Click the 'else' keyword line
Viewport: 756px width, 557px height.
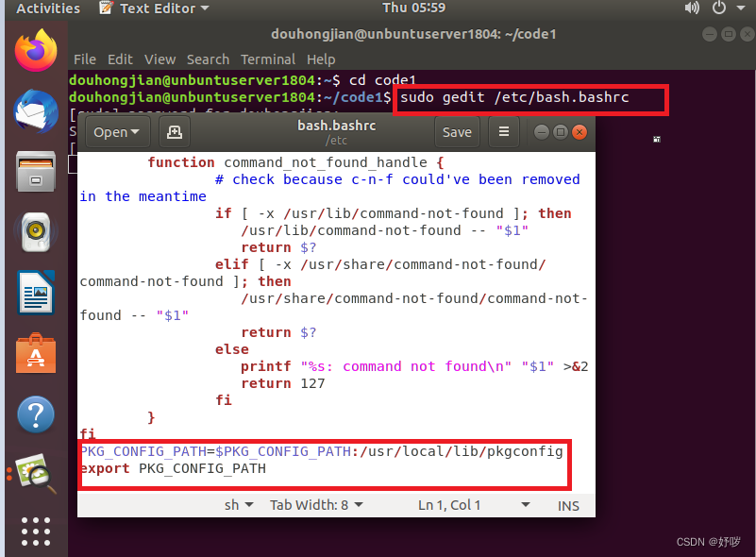[x=232, y=349]
